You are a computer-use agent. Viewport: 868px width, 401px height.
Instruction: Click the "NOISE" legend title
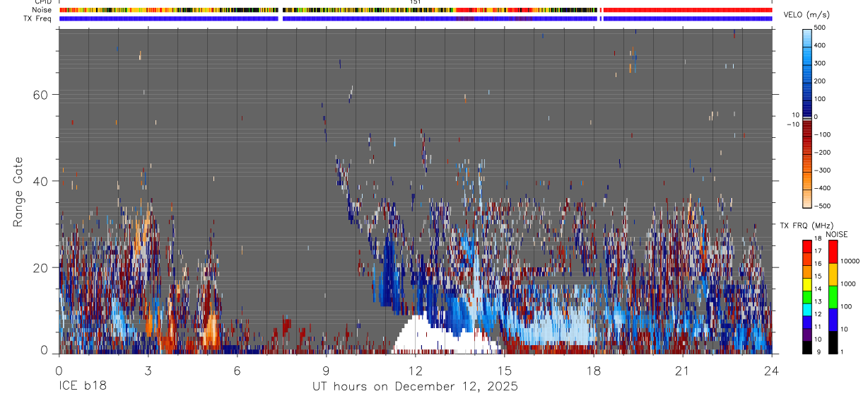point(837,235)
